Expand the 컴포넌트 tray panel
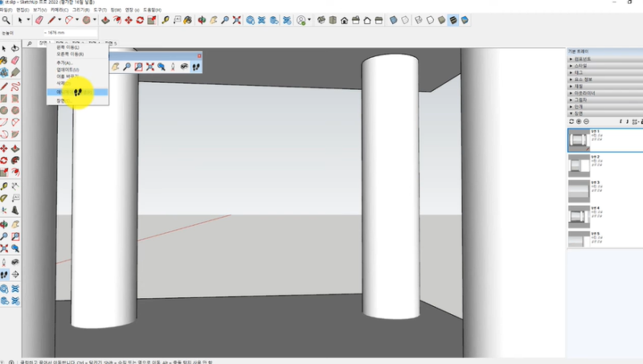The width and height of the screenshot is (643, 364). coord(605,59)
